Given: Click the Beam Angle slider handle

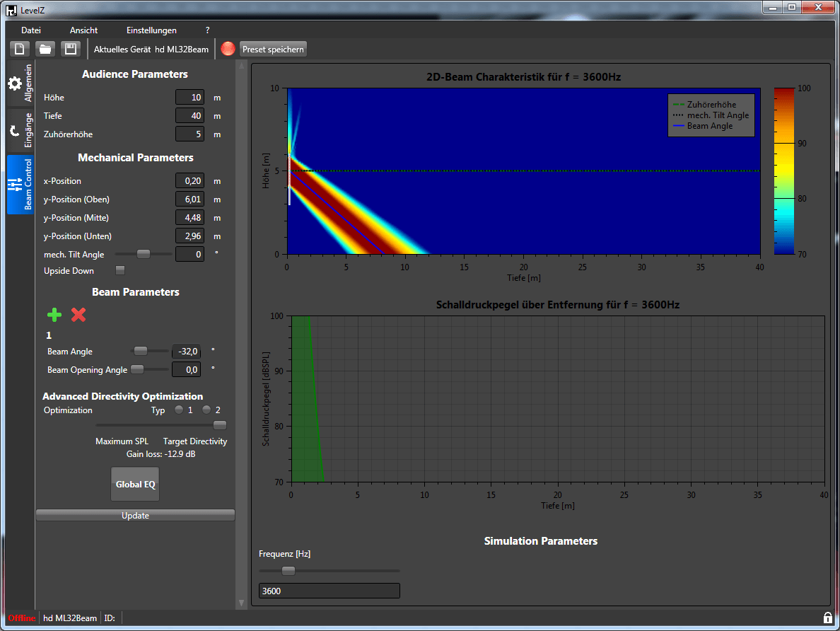Looking at the screenshot, I should coord(141,350).
